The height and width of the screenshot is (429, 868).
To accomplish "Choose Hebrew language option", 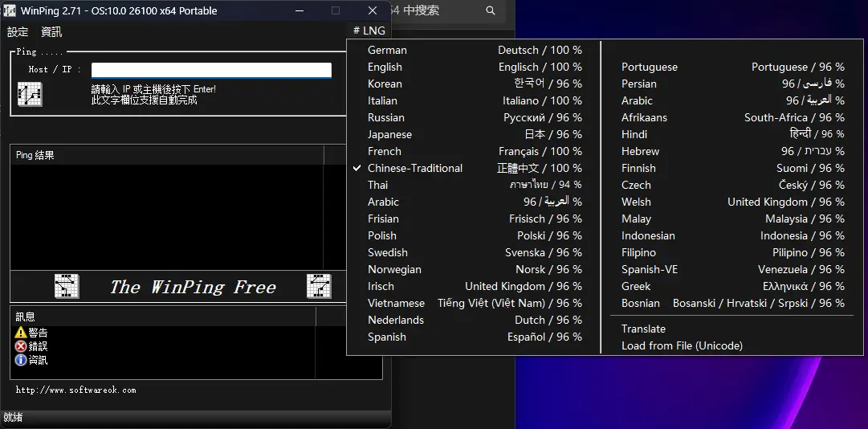I will coord(731,152).
